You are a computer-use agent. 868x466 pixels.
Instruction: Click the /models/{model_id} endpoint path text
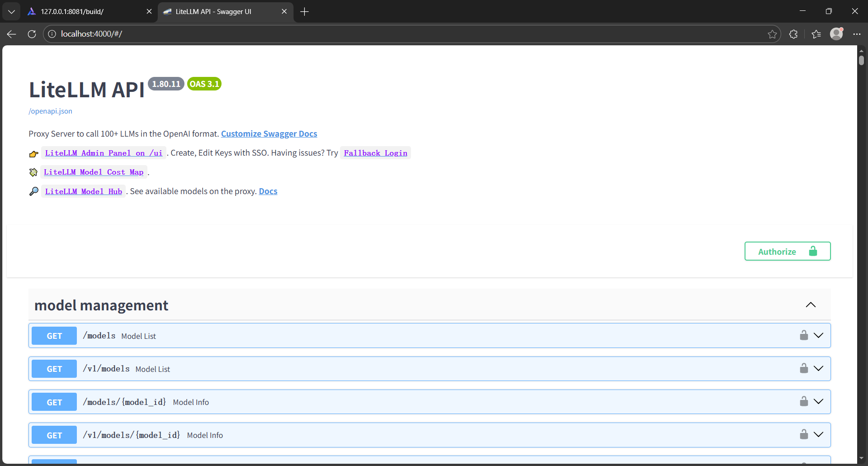coord(124,402)
